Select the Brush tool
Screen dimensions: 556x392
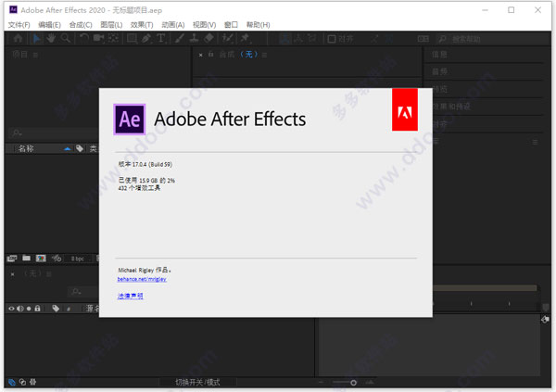[180, 38]
